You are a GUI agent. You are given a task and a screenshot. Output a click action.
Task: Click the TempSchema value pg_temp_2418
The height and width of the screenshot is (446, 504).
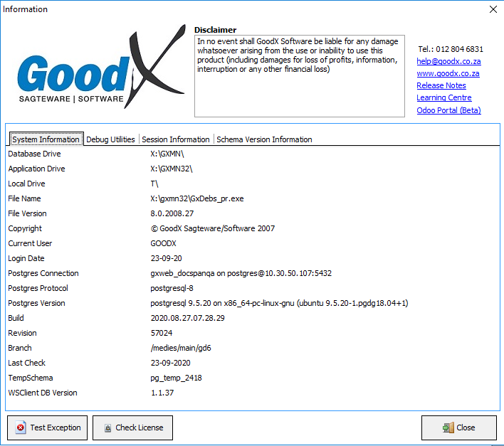(176, 378)
